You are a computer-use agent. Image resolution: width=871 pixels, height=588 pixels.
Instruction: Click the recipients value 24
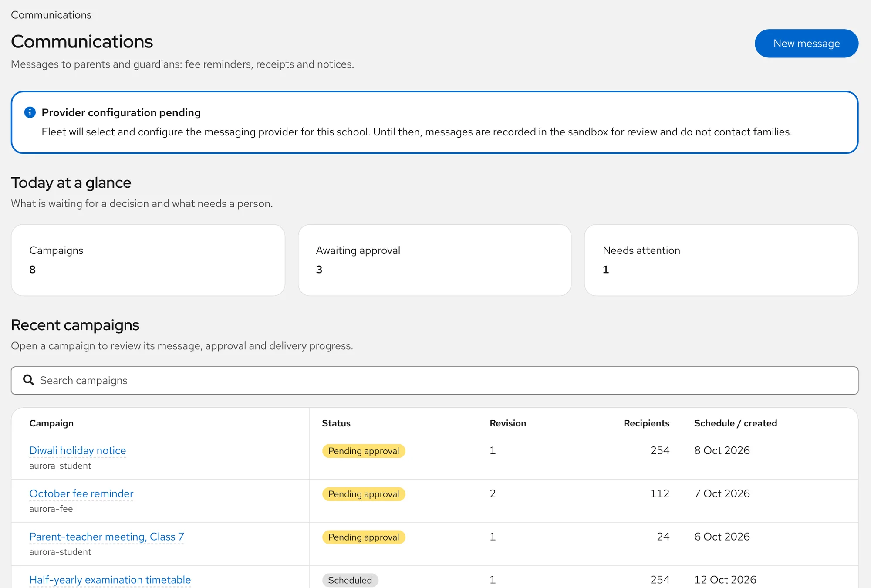663,537
